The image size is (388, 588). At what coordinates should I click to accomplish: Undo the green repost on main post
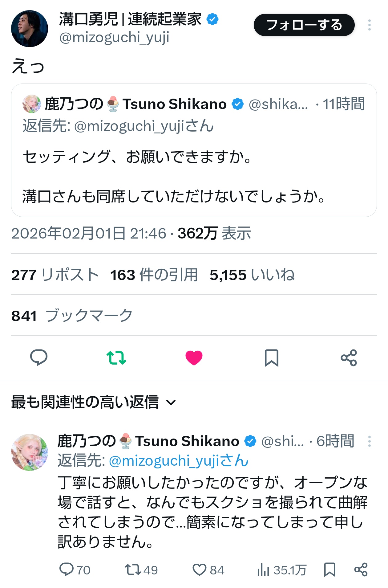click(116, 357)
